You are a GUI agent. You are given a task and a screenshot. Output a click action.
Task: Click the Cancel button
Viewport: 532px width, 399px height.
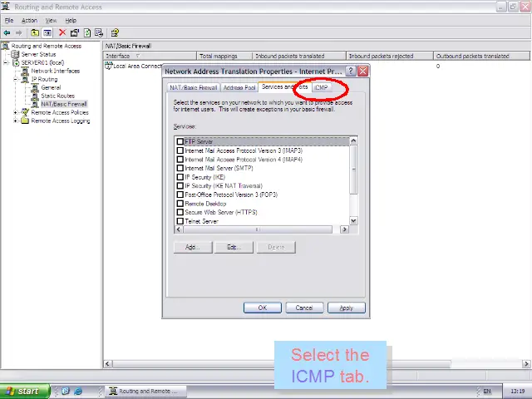[x=304, y=308]
